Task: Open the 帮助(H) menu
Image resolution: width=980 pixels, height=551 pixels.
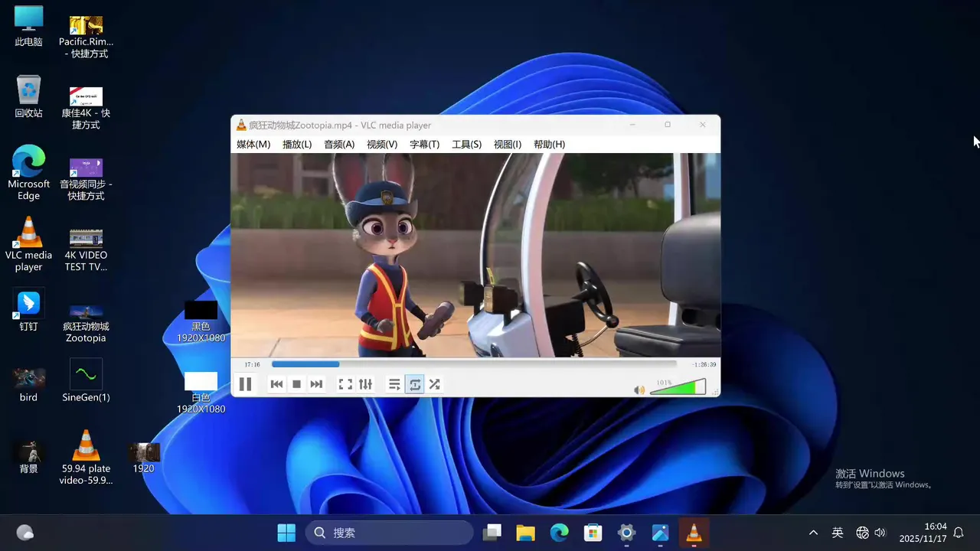Action: 549,144
